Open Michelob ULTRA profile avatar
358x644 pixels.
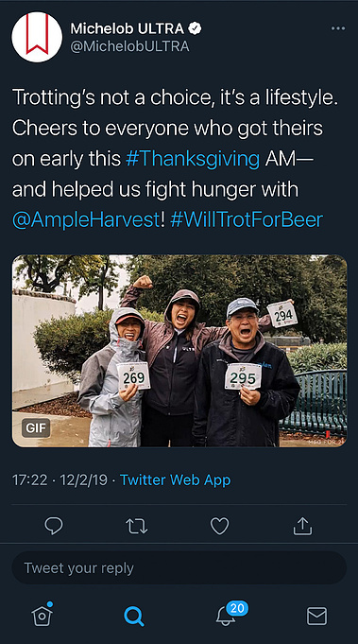[37, 37]
